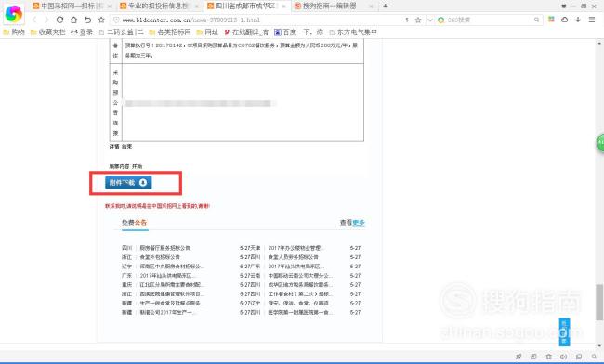The image size is (604, 364).
Task: Toggle sound with status bar speaker icon
Action: [563, 357]
